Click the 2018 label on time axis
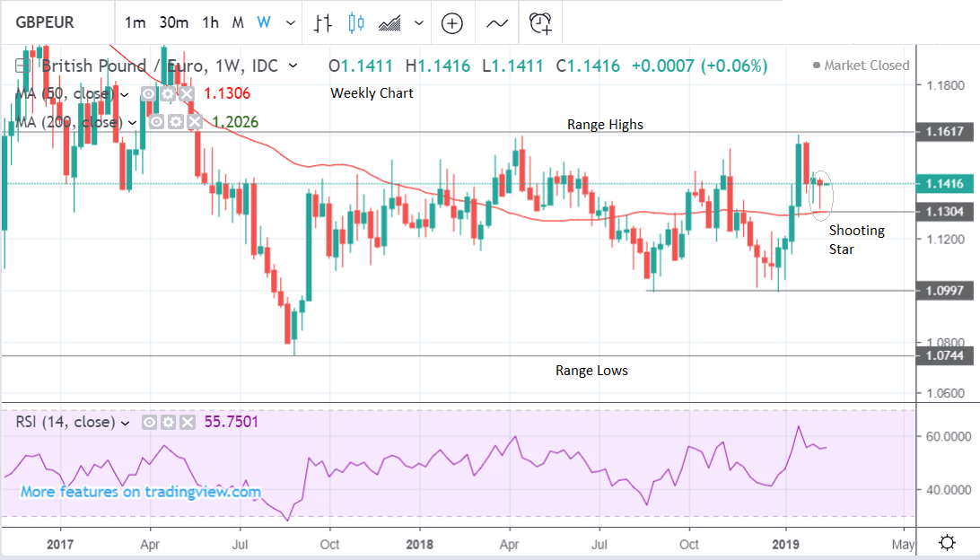Screen dimensions: 980x560 pos(419,545)
